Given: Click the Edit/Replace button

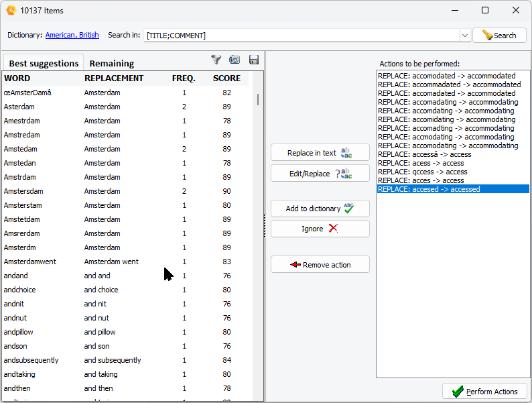Looking at the screenshot, I should point(320,173).
